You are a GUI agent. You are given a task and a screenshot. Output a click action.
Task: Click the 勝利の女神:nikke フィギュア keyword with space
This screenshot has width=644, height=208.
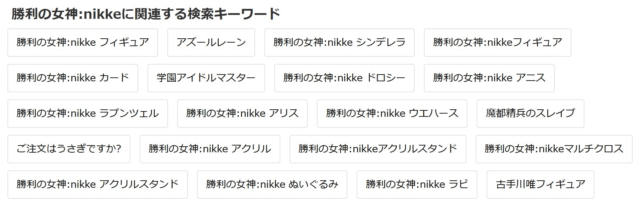tap(83, 43)
